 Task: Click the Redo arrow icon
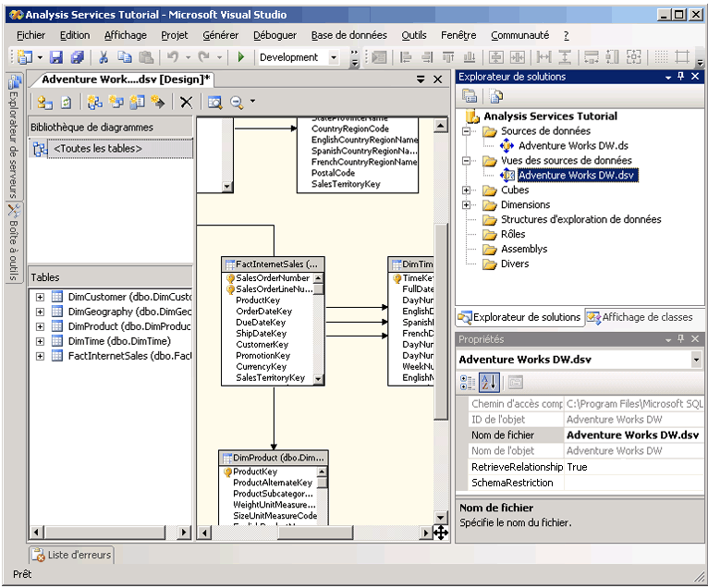tap(203, 57)
